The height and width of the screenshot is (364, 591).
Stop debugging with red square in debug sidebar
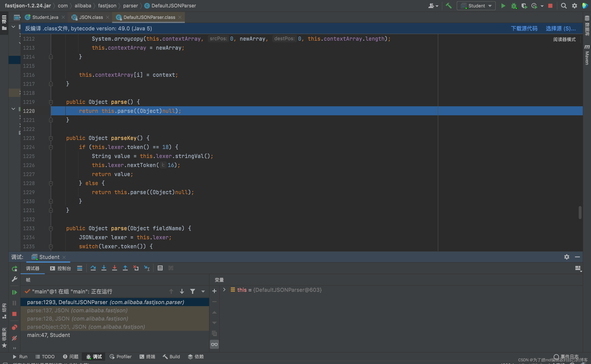pyautogui.click(x=14, y=314)
